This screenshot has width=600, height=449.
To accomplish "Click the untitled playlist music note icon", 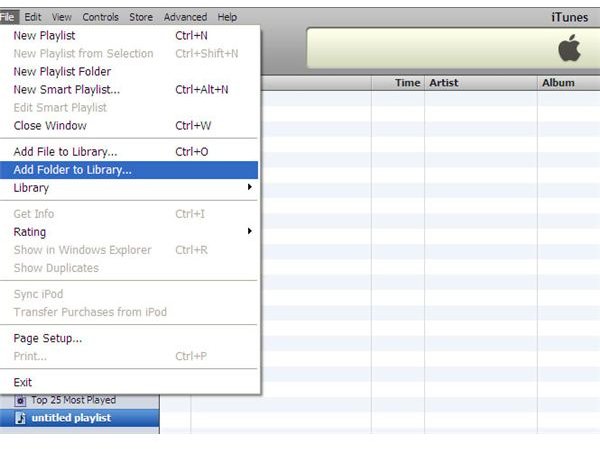I will click(20, 418).
